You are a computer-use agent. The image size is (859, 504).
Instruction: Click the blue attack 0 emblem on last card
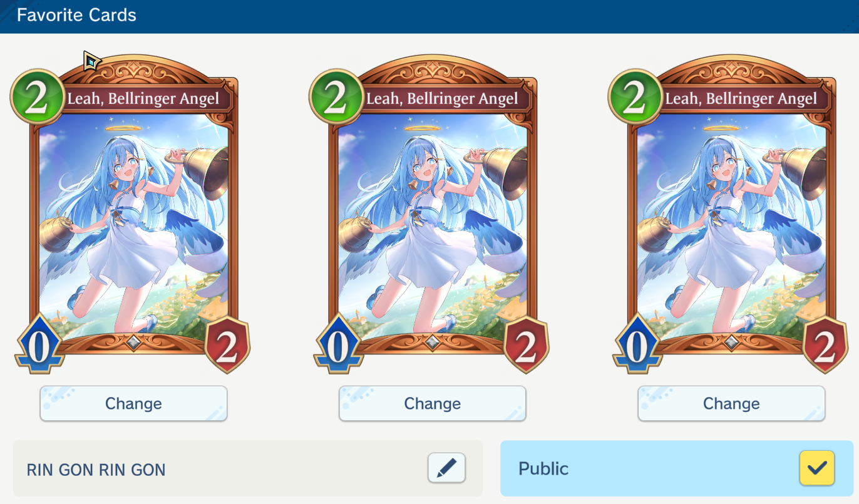coord(637,345)
